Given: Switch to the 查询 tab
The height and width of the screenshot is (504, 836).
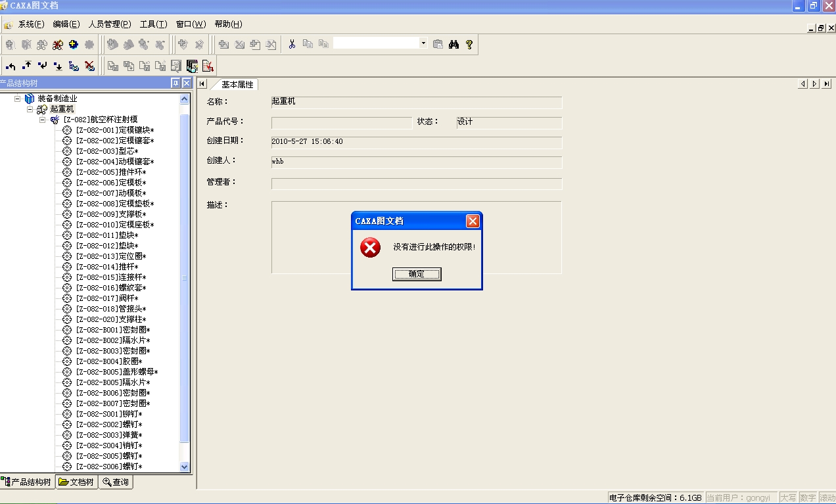Looking at the screenshot, I should (116, 482).
